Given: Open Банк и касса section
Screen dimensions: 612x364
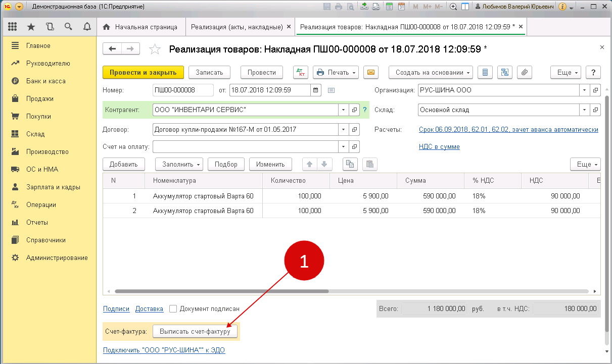Looking at the screenshot, I should [46, 81].
